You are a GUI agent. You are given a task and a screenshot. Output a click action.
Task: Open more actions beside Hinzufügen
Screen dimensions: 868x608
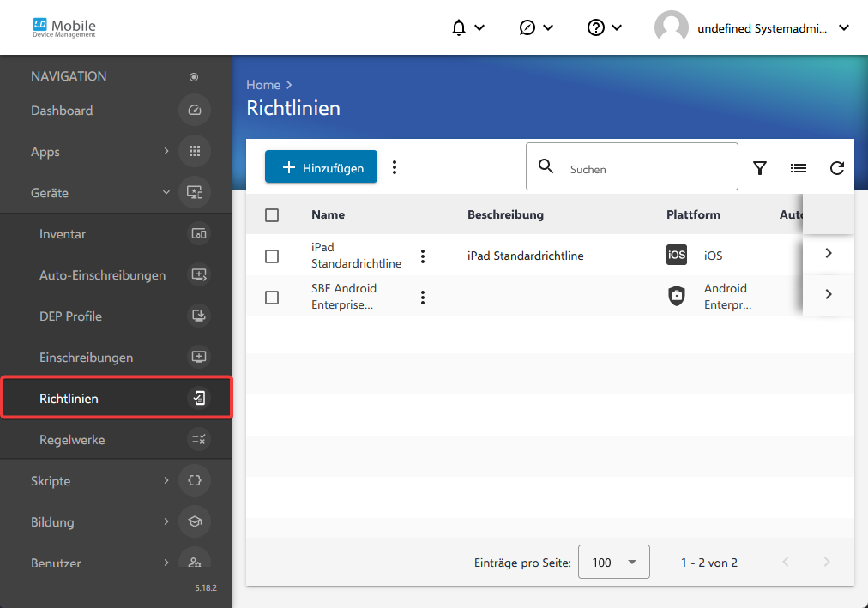tap(395, 167)
